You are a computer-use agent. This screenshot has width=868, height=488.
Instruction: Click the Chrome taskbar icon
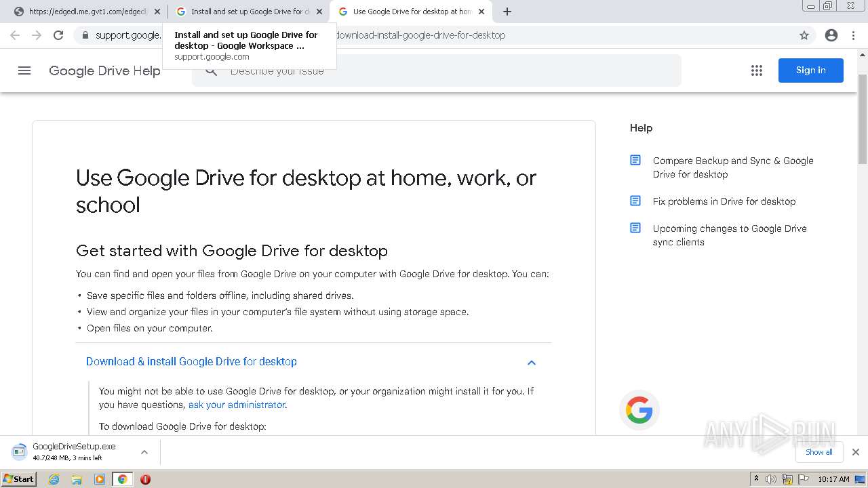click(x=122, y=479)
